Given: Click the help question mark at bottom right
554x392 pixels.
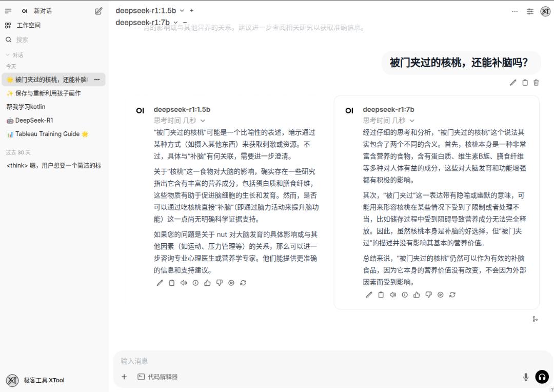Looking at the screenshot, I should point(552,389).
